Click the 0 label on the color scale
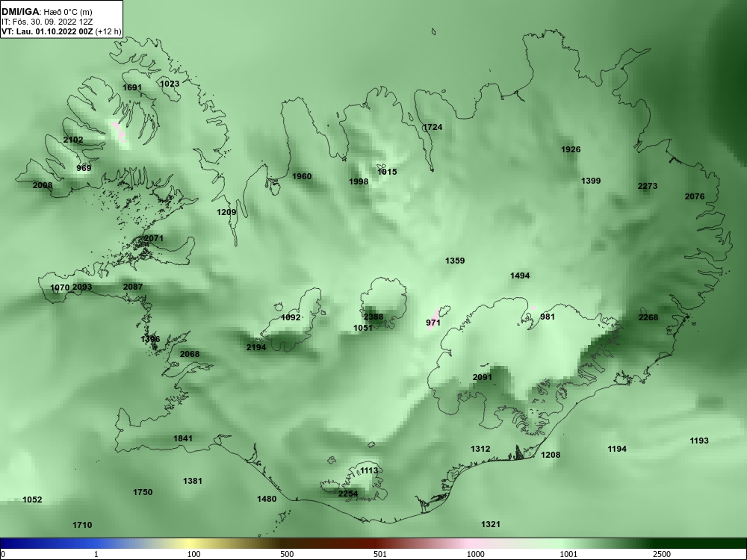 (x=4, y=554)
